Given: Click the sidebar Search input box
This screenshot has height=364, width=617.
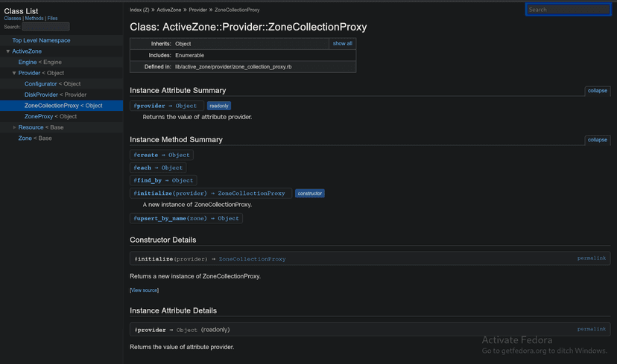Looking at the screenshot, I should (45, 27).
